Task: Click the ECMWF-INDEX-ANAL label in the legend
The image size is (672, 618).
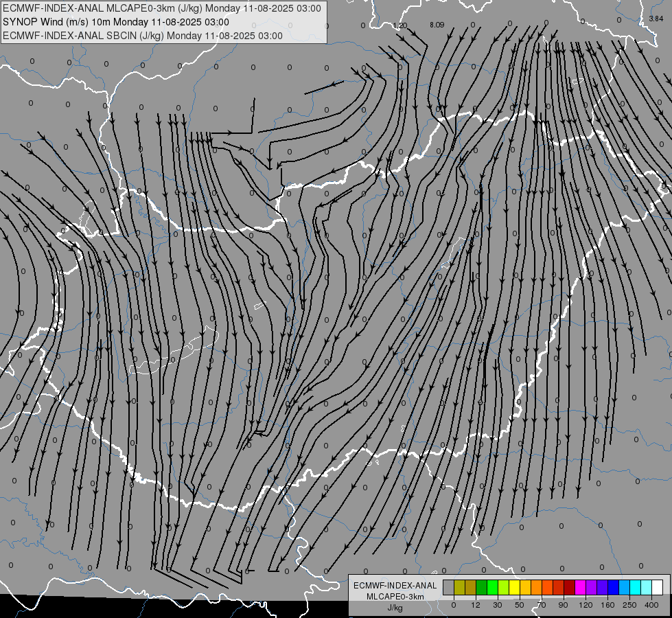Action: pos(395,586)
